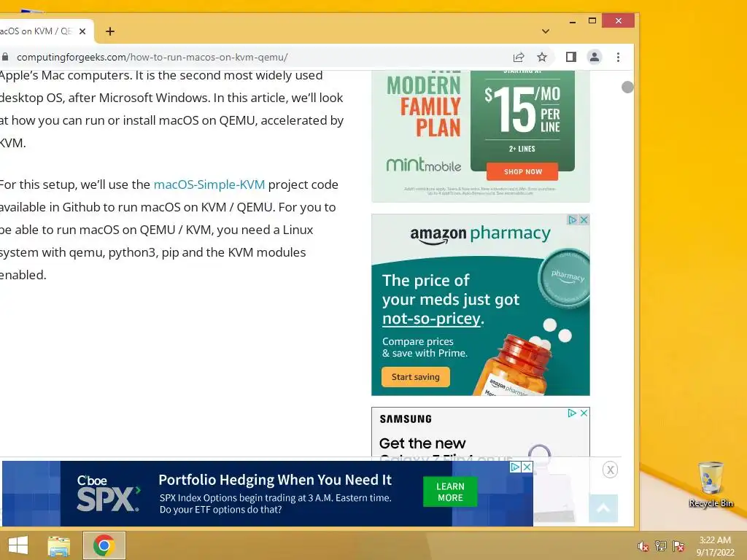Screen dimensions: 747x560
Task: Select the Recycle Bin desktop icon
Action: point(711,484)
